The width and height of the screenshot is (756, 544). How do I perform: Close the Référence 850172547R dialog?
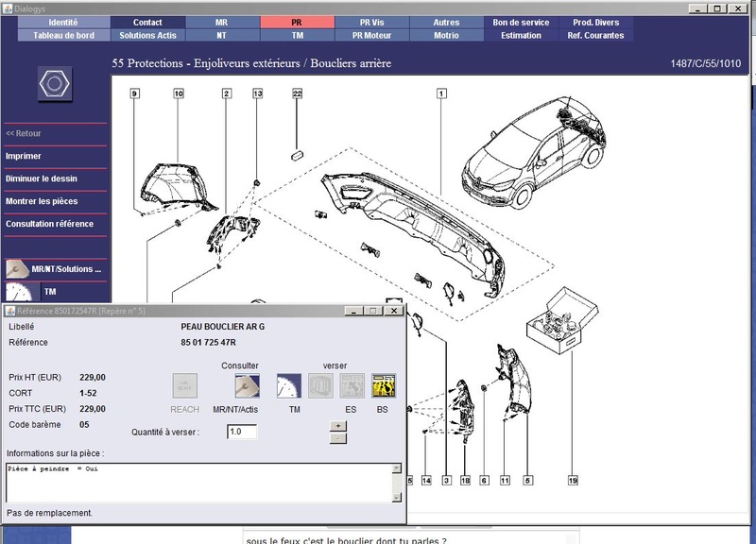click(x=394, y=311)
